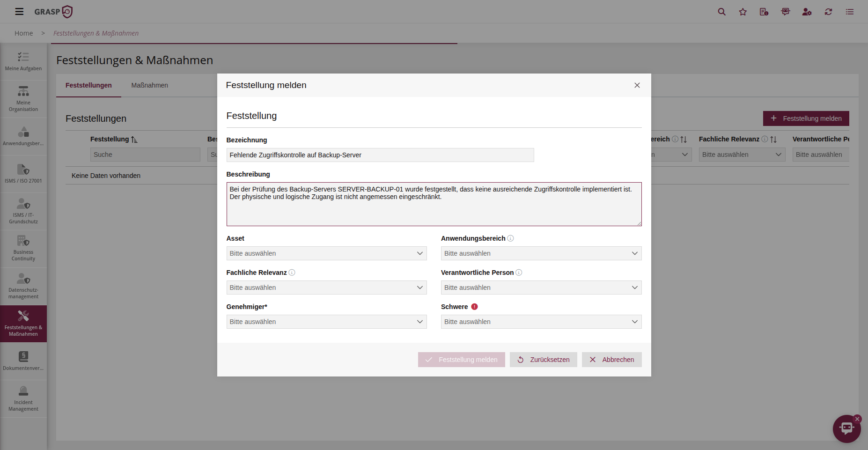Viewport: 868px width, 450px height.
Task: Open Meine Aufgaben in sidebar
Action: (23, 61)
